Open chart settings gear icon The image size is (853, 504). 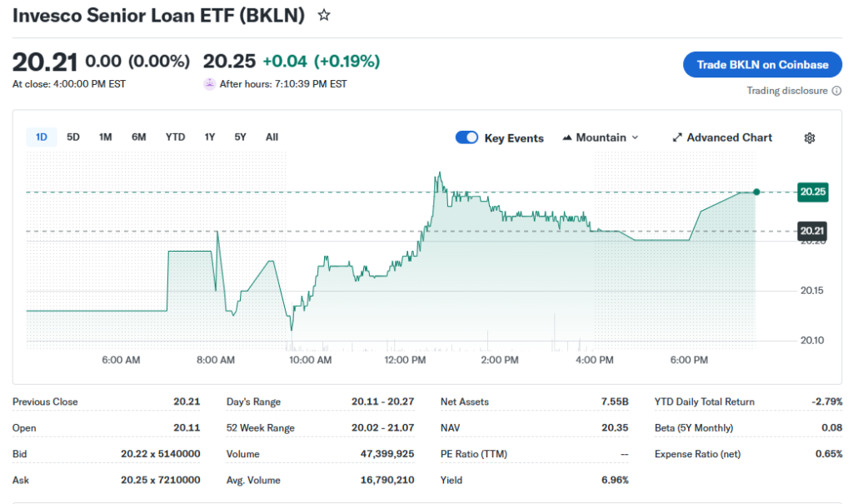809,138
